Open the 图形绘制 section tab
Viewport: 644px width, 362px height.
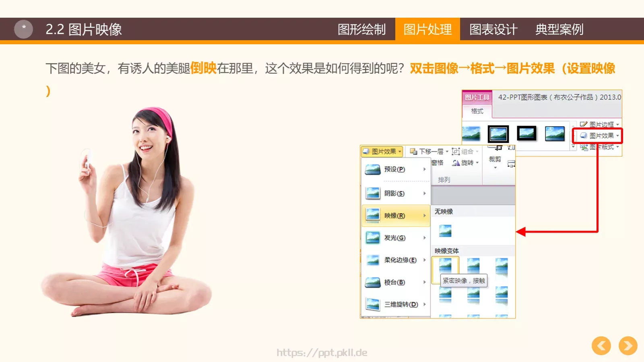click(x=361, y=29)
